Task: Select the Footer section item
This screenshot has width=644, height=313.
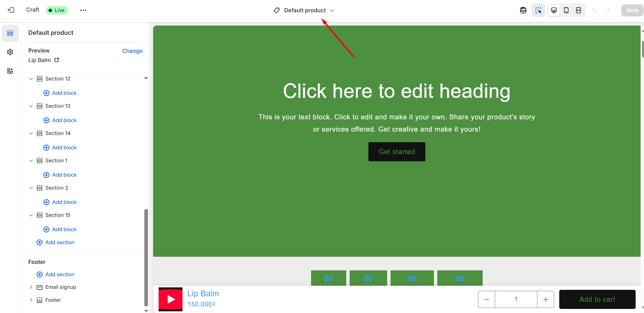Action: pos(53,300)
